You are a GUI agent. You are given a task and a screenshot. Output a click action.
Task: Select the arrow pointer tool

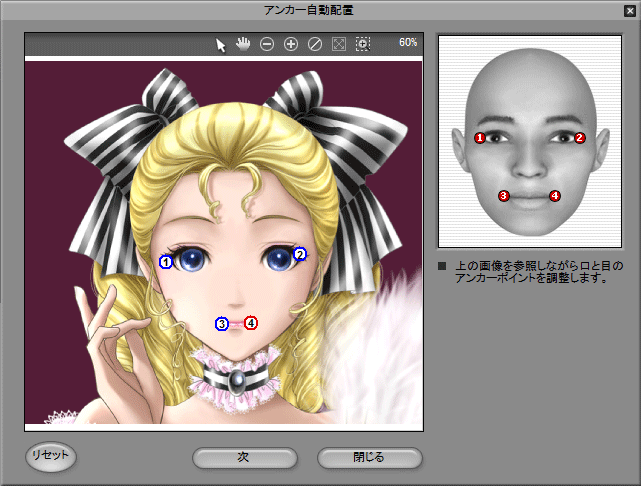(x=222, y=44)
